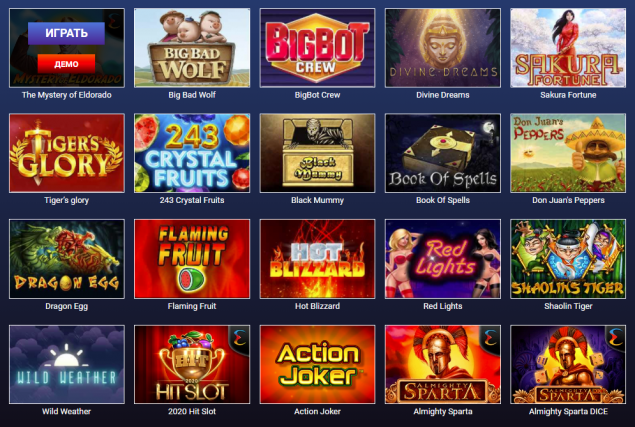Click the provider badge on Almighty Sparta

click(x=490, y=337)
